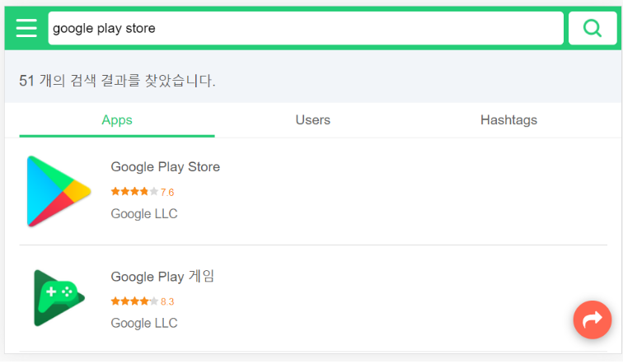Click the 8.3 star rating

(167, 301)
